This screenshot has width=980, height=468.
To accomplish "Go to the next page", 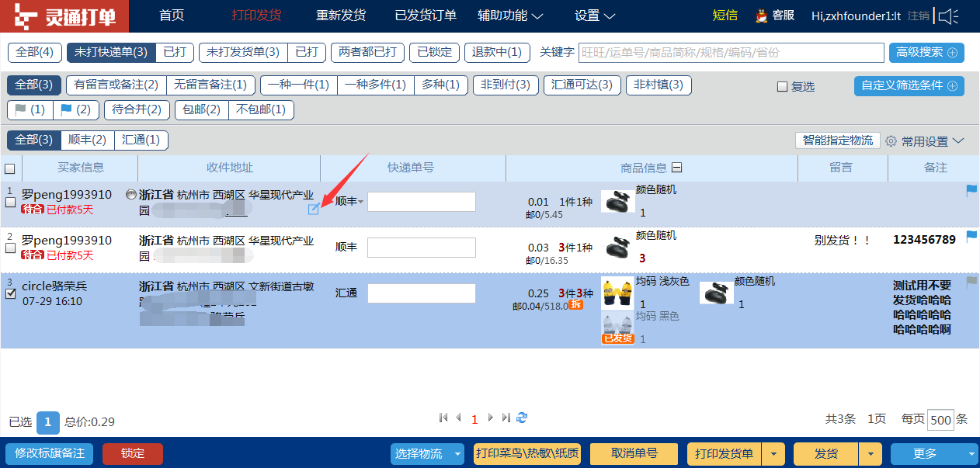I will tap(490, 418).
